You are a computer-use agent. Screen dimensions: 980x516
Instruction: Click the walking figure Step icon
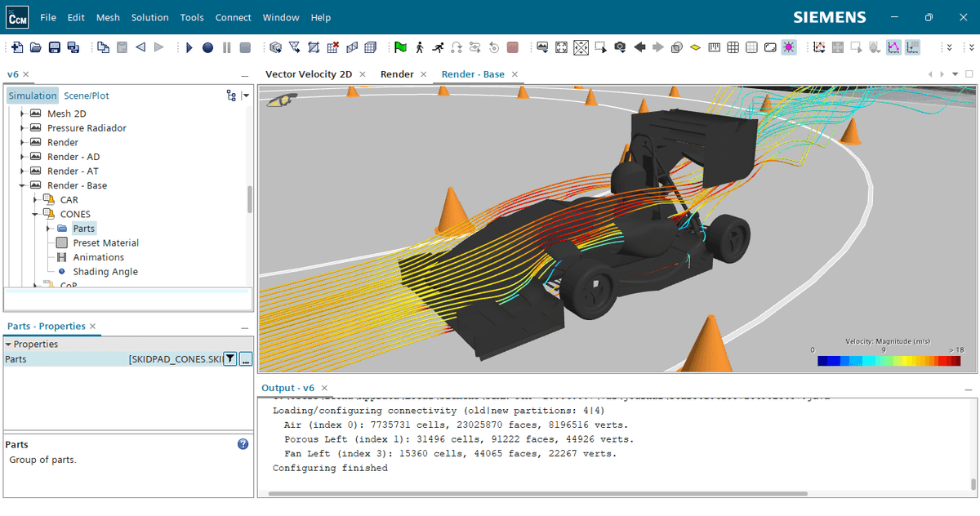(420, 47)
